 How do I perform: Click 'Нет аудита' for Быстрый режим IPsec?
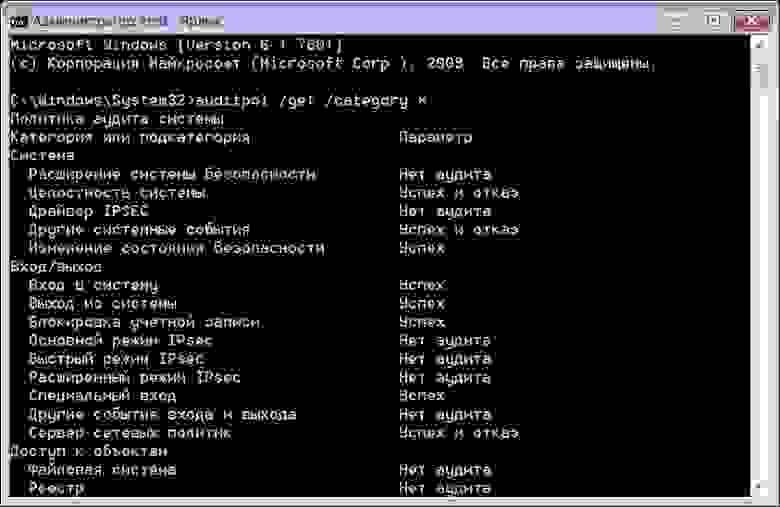click(445, 359)
